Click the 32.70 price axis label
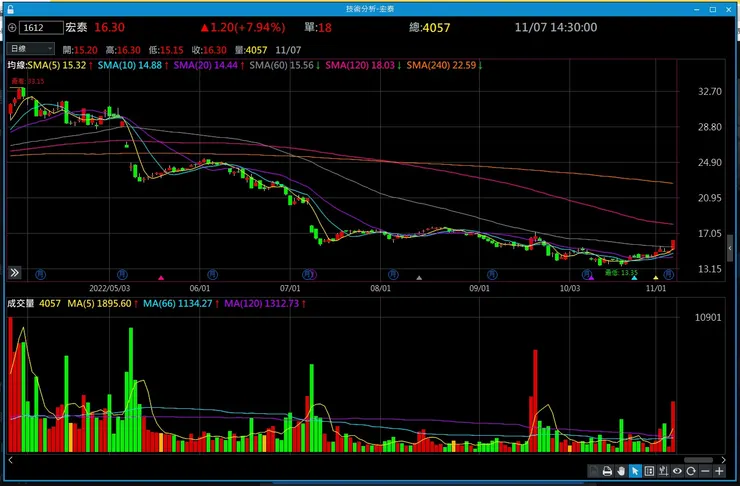Screen dimensions: 740x486 point(710,92)
